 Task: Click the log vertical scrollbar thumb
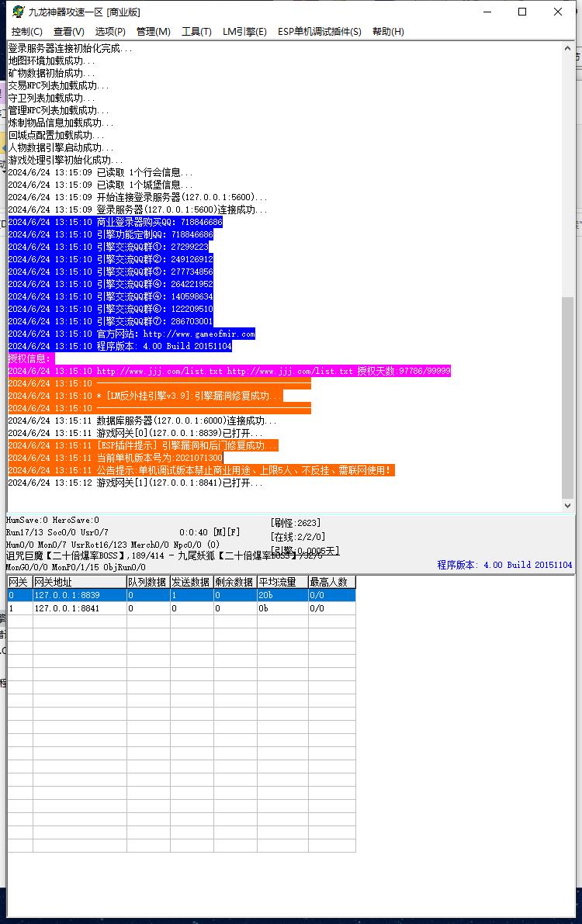coord(567,398)
